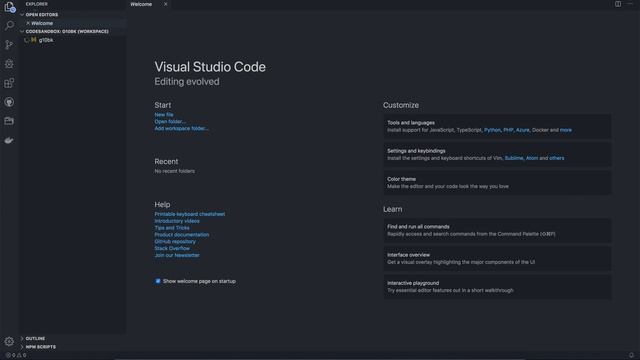
Task: Open the Source Control view icon
Action: 9,44
